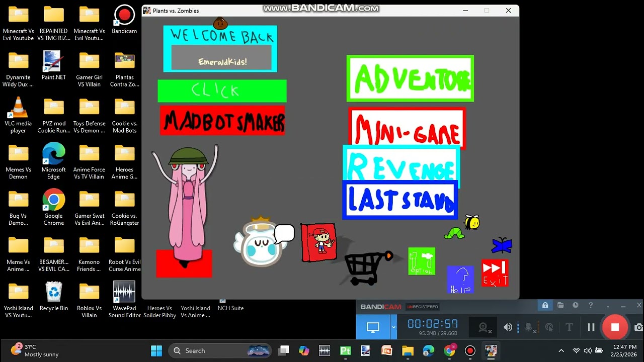644x362 pixels.
Task: Expand the Bandicam recording mode dropdown arrow
Action: tap(393, 327)
